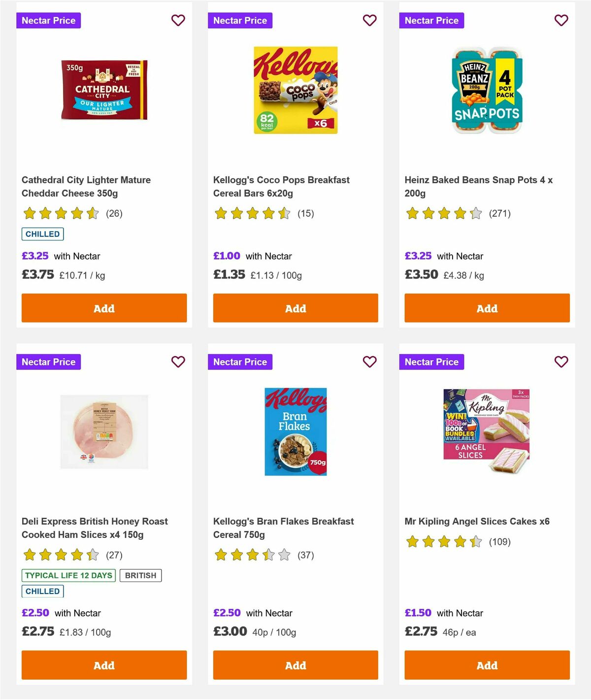Click the Nectar Price badge on Bran Flakes
The height and width of the screenshot is (700, 591).
tap(240, 362)
